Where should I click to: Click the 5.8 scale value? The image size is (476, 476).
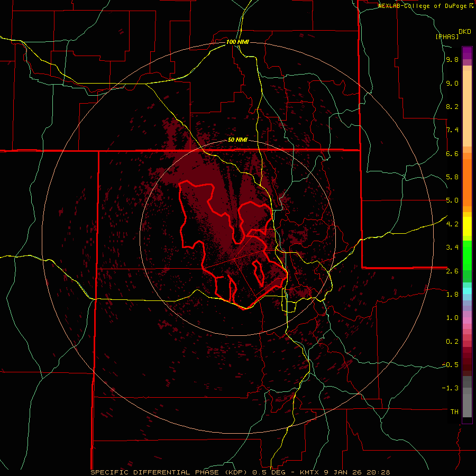pyautogui.click(x=452, y=177)
